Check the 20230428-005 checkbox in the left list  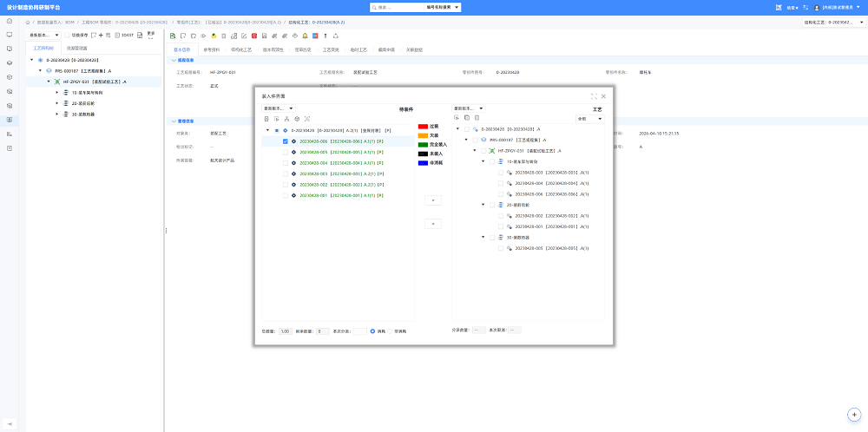[285, 152]
